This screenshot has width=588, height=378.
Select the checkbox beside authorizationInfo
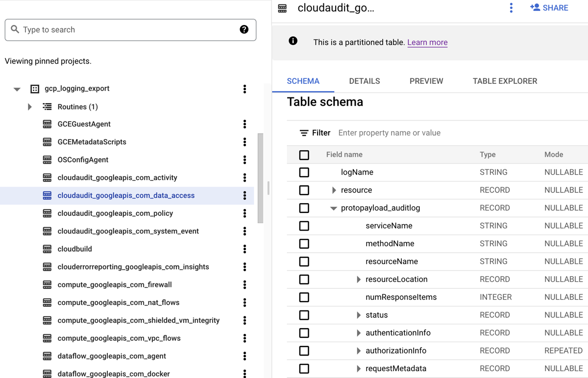304,351
